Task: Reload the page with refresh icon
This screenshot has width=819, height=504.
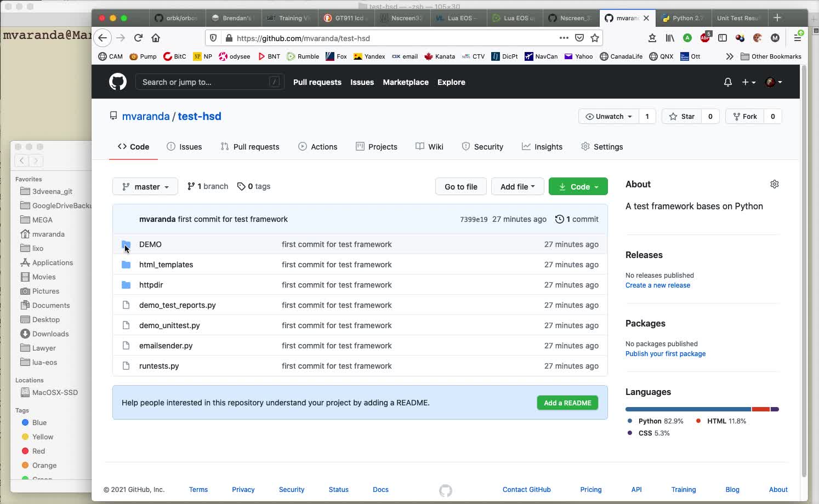Action: tap(138, 38)
